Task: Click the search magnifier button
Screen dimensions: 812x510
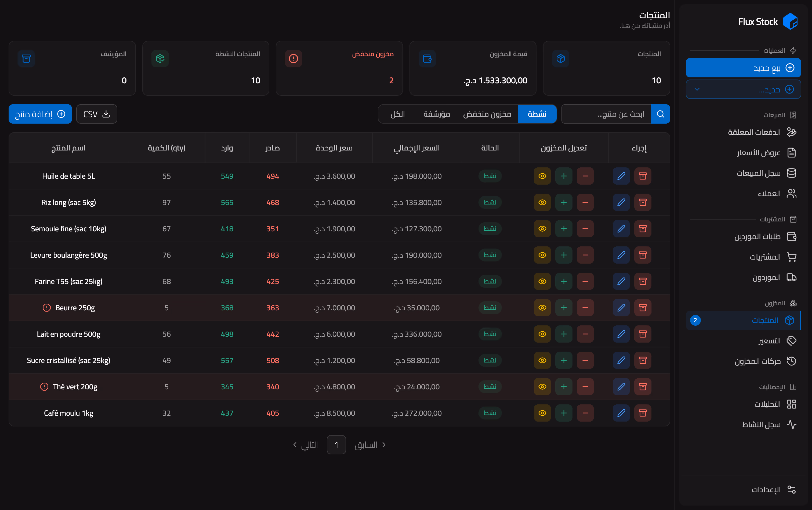Action: point(660,114)
